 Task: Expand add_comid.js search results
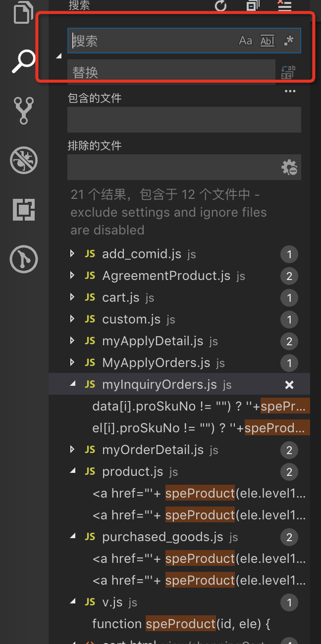[x=71, y=254]
